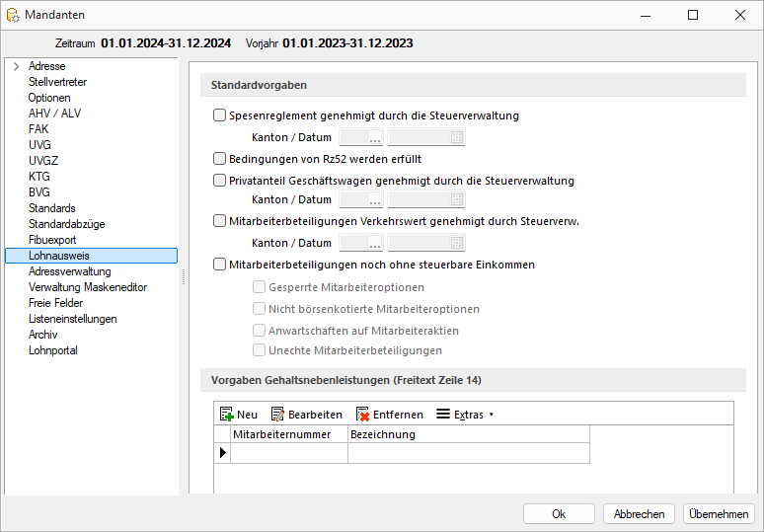Check Bedingungen von Rz52 werden erfüllt
Image resolution: width=764 pixels, height=532 pixels.
pyautogui.click(x=220, y=158)
